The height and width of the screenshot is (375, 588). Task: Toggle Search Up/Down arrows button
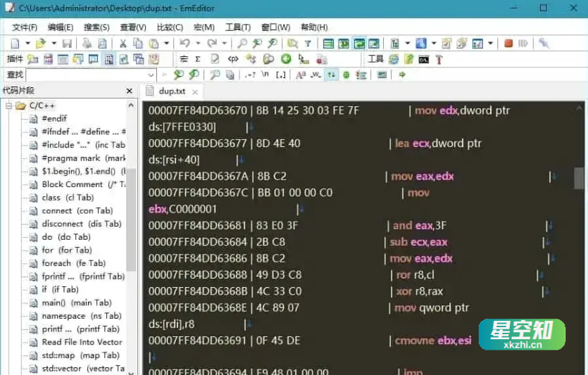tap(331, 75)
